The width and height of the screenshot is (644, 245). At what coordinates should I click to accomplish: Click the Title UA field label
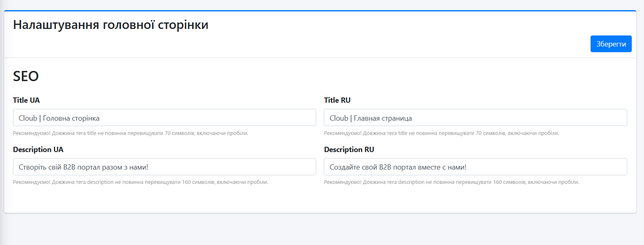pos(27,100)
